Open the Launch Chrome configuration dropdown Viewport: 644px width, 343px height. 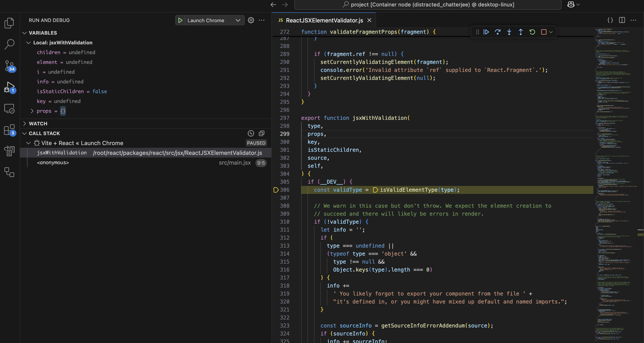(x=238, y=20)
